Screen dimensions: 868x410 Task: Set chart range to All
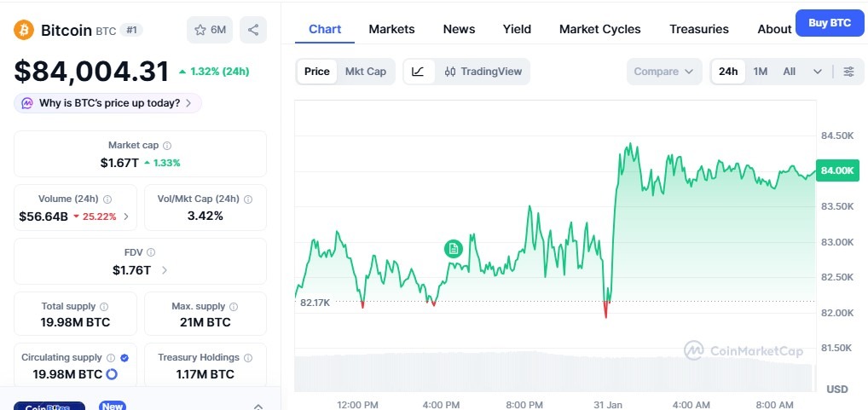coord(790,72)
